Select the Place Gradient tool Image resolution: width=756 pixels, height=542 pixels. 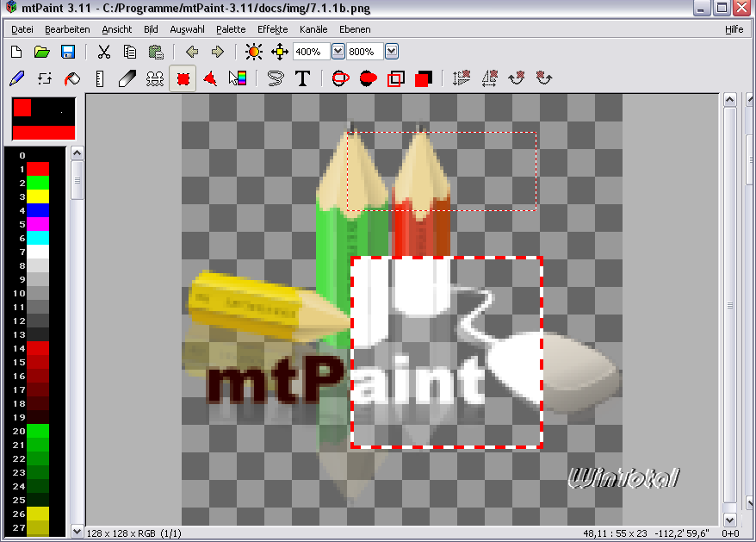point(238,78)
